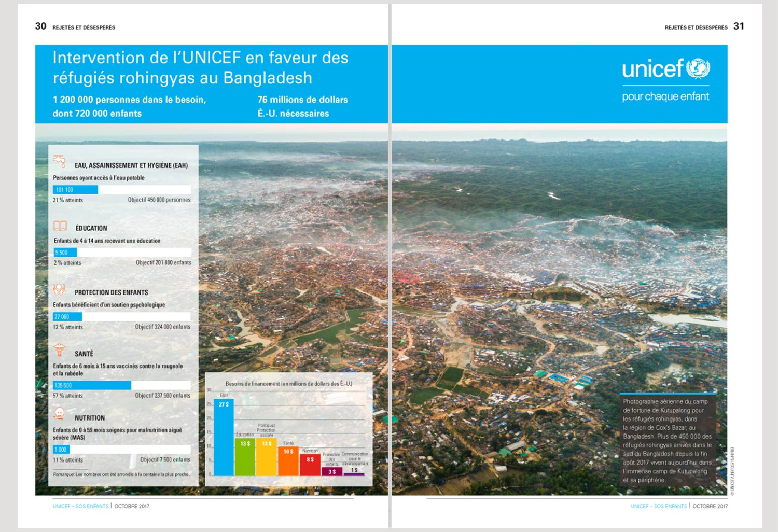Click 'Personnes ayant accès à l'eau potable'
778x532 pixels.
click(x=99, y=178)
